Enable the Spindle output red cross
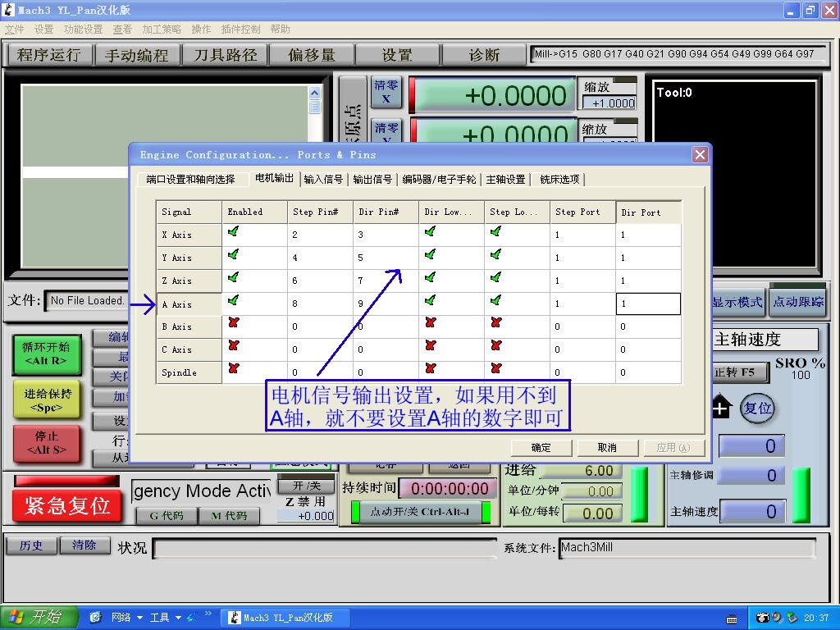 coord(233,368)
